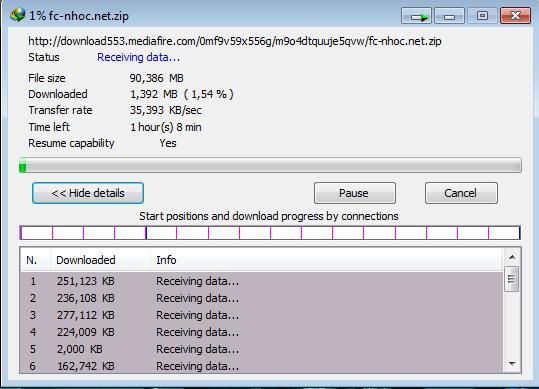Click the Downloaded column header

pyautogui.click(x=100, y=260)
